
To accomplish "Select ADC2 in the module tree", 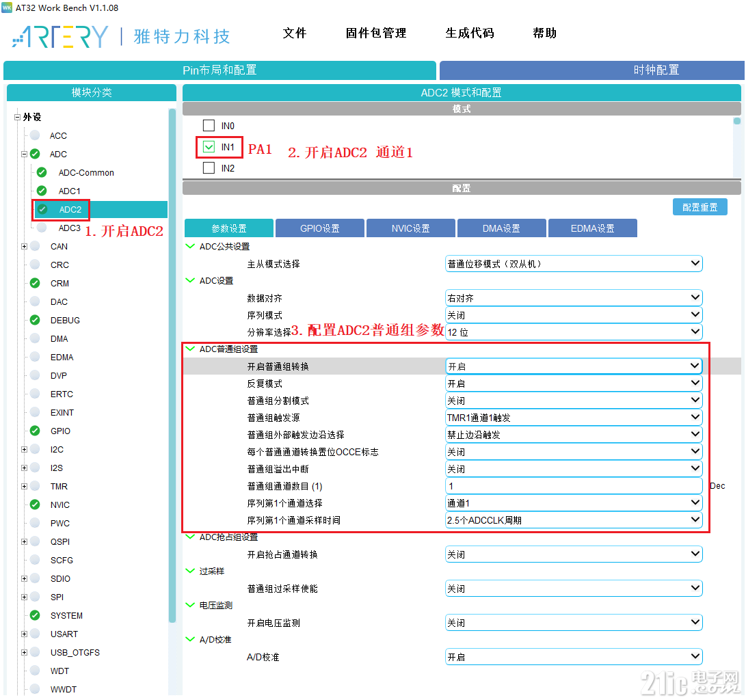I will 70,209.
